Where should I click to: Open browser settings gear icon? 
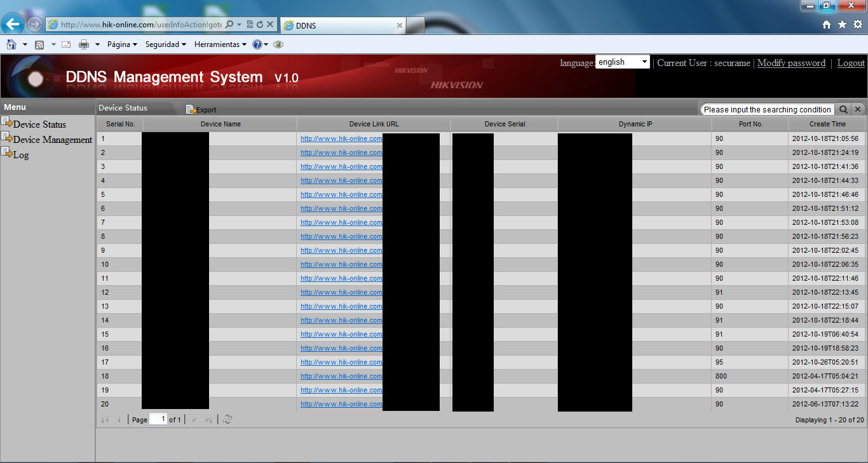pyautogui.click(x=857, y=25)
